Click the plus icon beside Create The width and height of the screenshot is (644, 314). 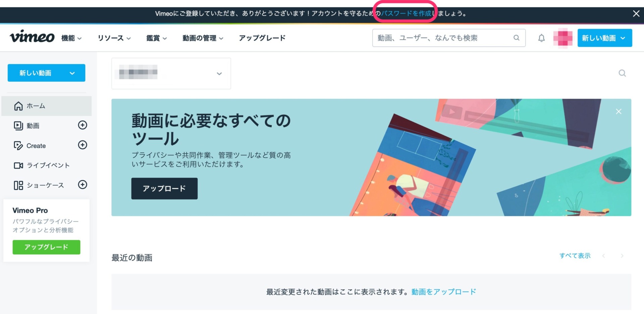(83, 145)
